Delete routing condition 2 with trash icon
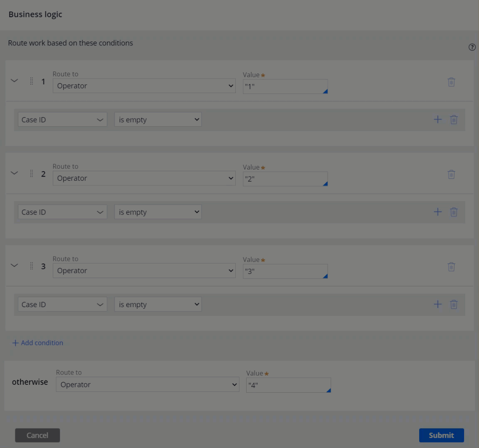The image size is (479, 448). [451, 174]
